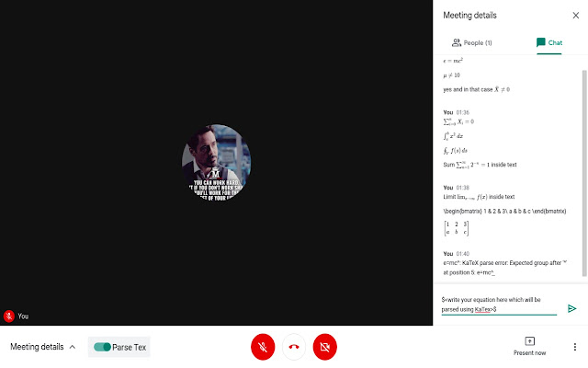The height and width of the screenshot is (368, 588).
Task: Switch to the Chat tab
Action: pos(549,43)
